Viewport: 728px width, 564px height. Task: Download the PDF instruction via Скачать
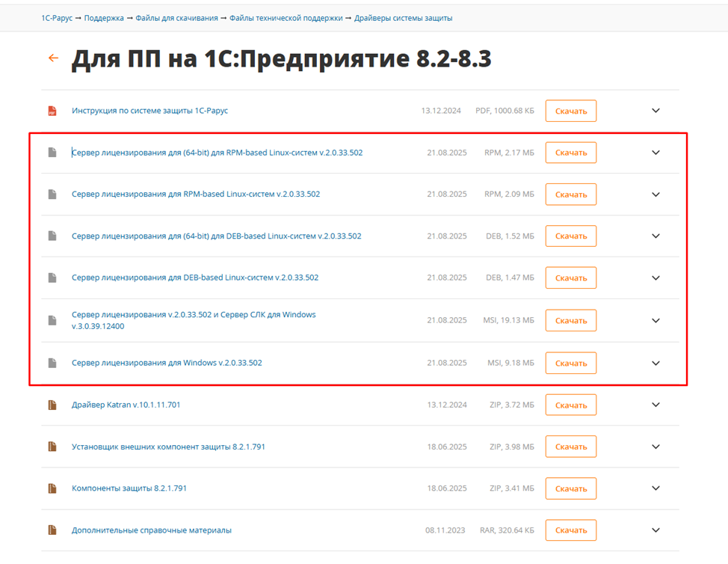point(571,111)
